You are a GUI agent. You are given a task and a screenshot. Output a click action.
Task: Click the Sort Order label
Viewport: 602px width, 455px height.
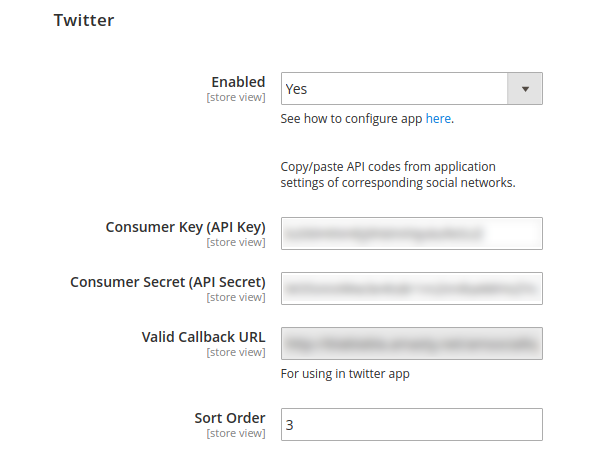[x=230, y=418]
